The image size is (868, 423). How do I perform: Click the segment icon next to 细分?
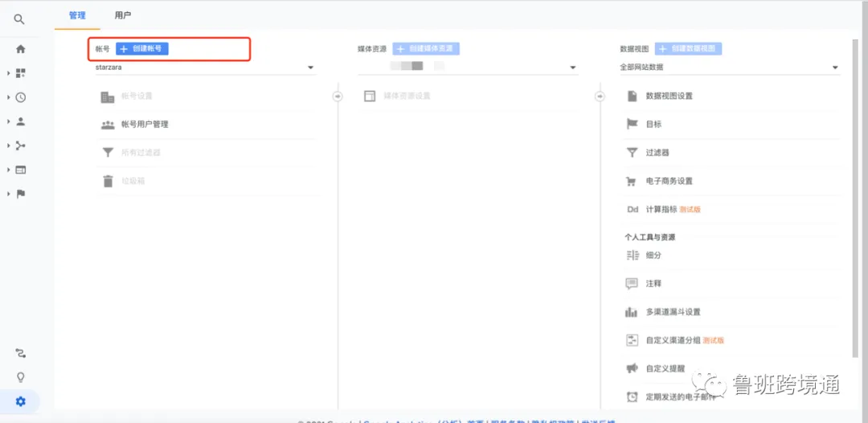point(632,255)
